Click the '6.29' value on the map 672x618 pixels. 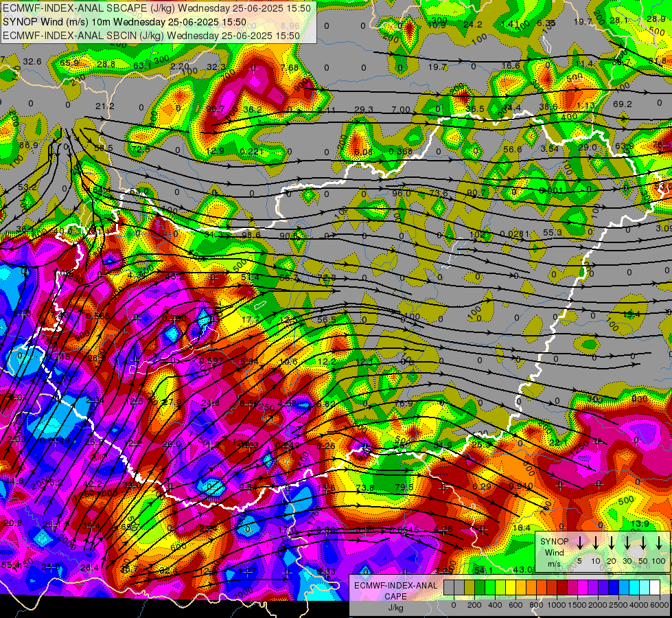coord(482,486)
